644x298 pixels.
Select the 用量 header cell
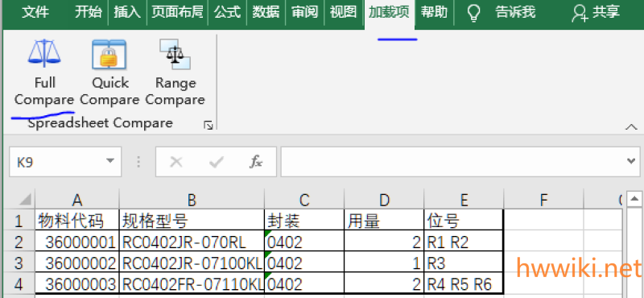[x=384, y=221]
